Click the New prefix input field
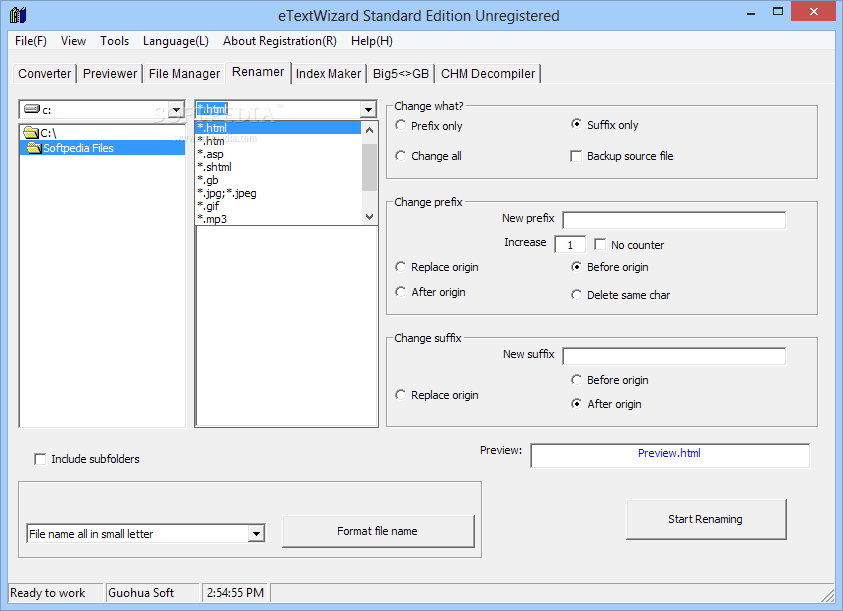The width and height of the screenshot is (843, 611). [x=674, y=220]
